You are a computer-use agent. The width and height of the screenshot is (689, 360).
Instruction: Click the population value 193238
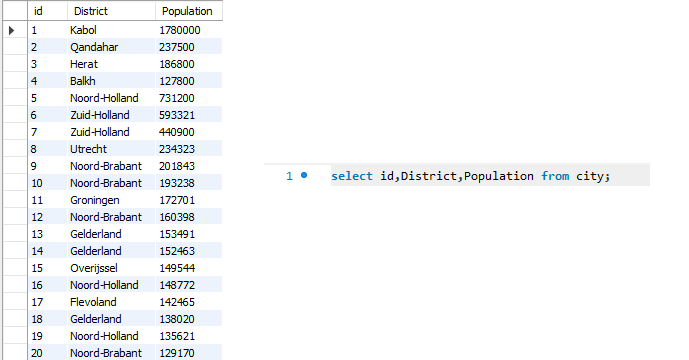point(177,183)
